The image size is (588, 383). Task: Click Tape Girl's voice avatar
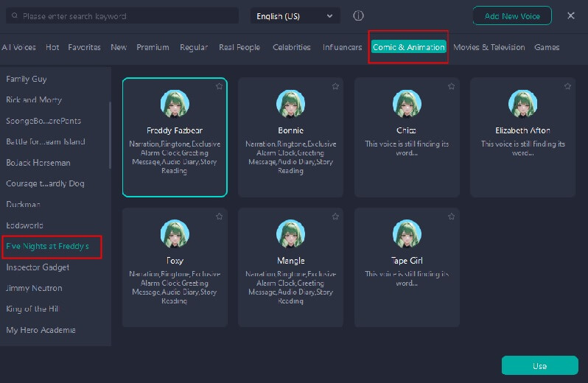pos(407,234)
